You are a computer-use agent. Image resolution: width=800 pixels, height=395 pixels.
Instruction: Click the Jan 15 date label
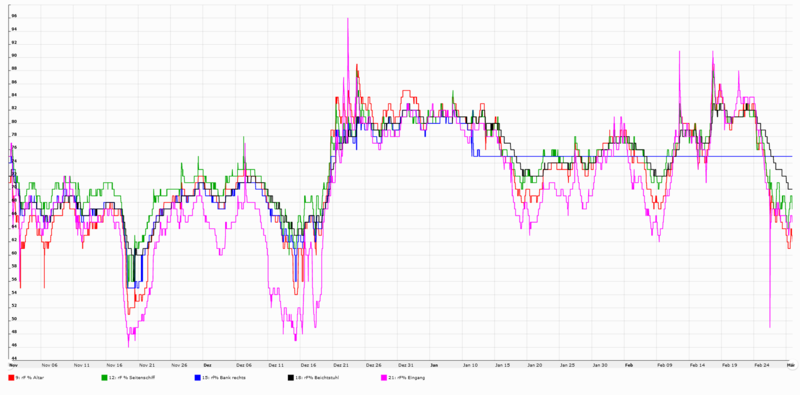[503, 365]
